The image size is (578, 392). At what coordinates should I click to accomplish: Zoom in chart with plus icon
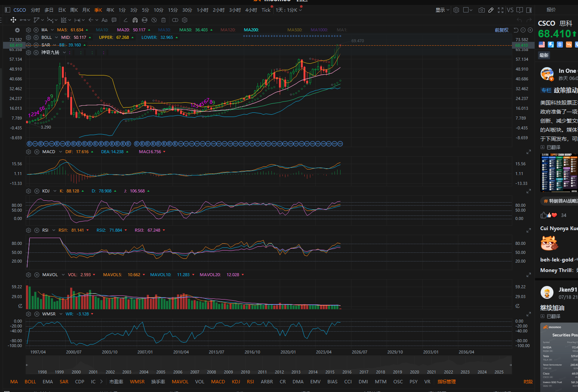[530, 30]
